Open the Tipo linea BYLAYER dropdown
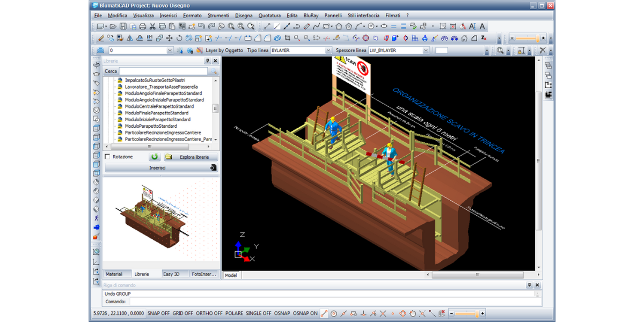The height and width of the screenshot is (322, 644). [x=328, y=50]
